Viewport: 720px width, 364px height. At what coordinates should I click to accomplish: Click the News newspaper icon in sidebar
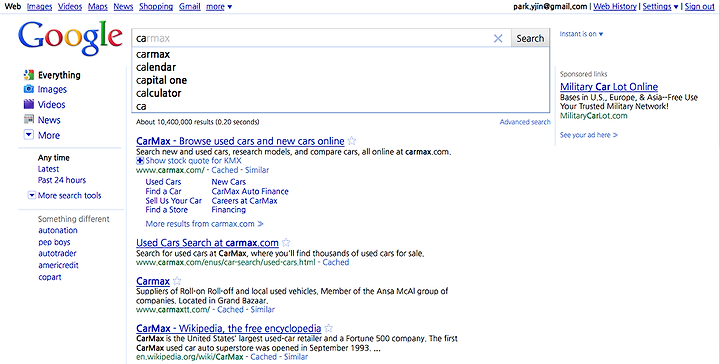(29, 119)
